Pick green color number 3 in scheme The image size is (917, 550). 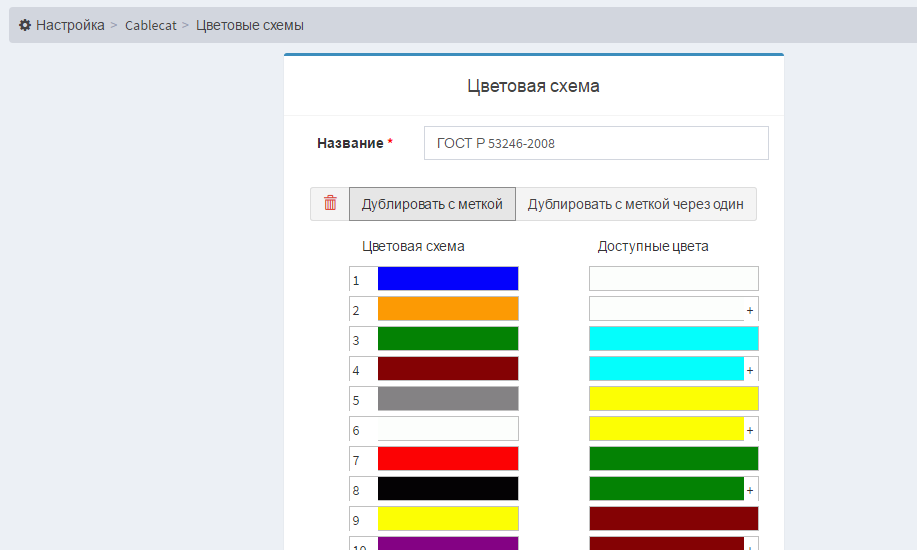[447, 339]
